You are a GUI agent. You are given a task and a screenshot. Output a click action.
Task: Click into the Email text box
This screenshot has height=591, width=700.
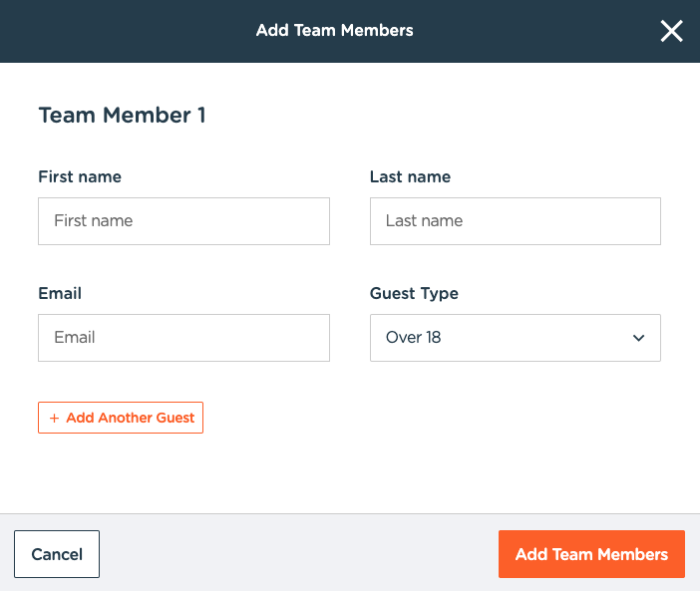click(x=183, y=338)
